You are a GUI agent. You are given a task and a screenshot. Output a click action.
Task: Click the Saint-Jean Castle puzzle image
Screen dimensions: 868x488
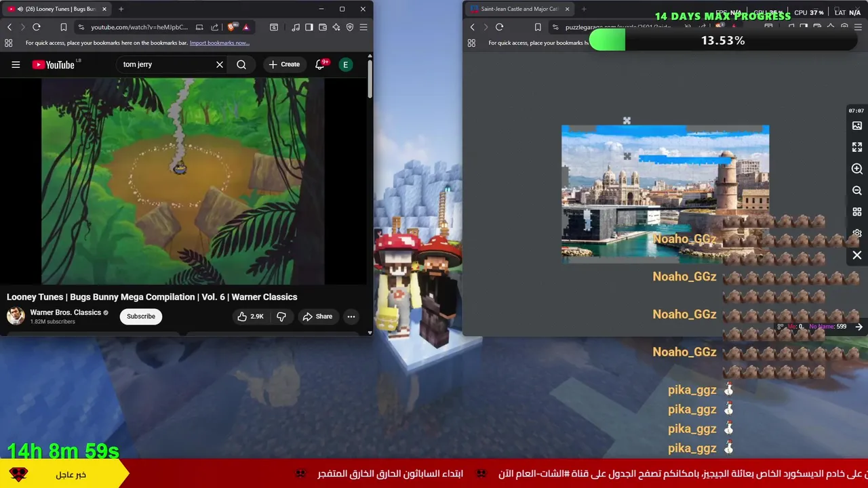[x=665, y=193]
